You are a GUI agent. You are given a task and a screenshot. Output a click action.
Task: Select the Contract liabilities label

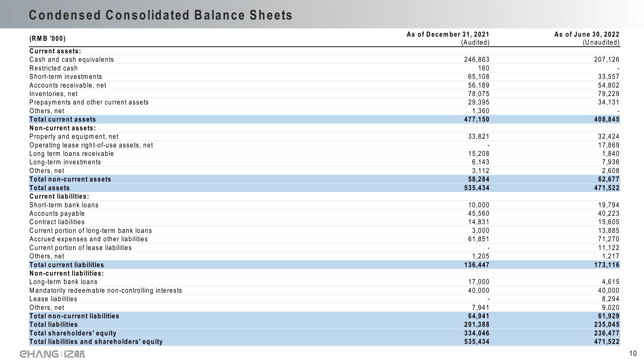(57, 222)
